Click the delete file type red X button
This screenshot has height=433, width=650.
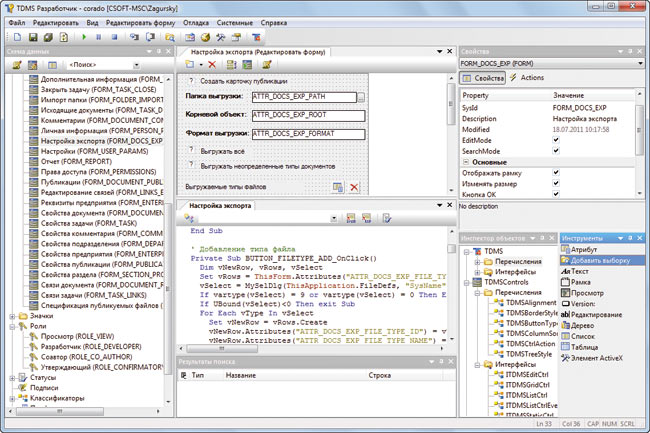(354, 187)
